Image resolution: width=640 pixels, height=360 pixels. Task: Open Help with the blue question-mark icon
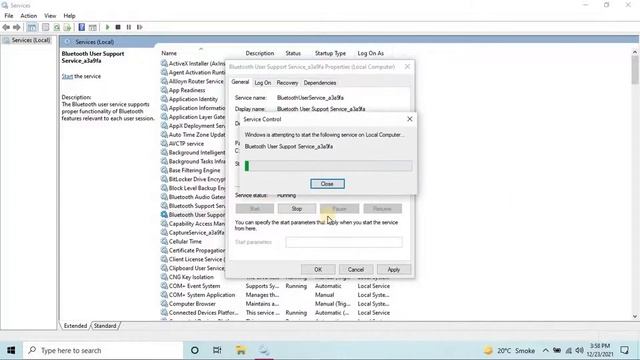[x=82, y=27]
